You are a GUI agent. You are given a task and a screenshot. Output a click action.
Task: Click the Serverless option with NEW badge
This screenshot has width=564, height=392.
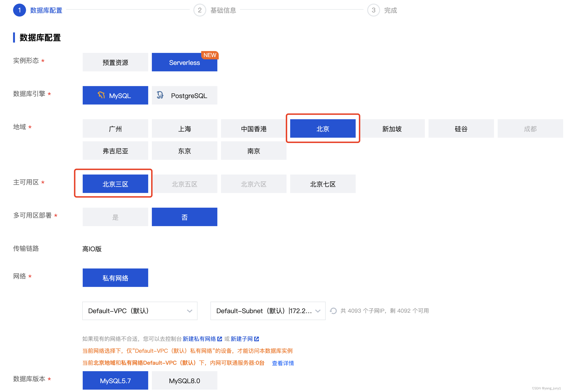[184, 62]
